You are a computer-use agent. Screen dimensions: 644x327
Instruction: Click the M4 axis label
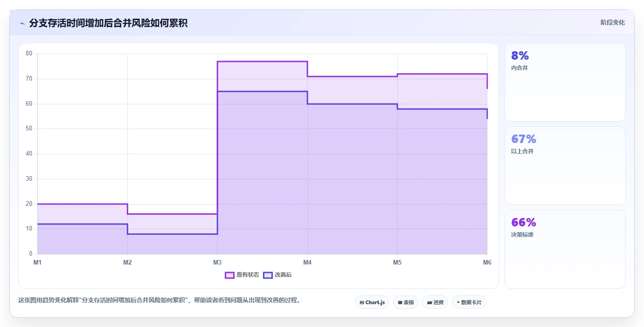point(307,262)
